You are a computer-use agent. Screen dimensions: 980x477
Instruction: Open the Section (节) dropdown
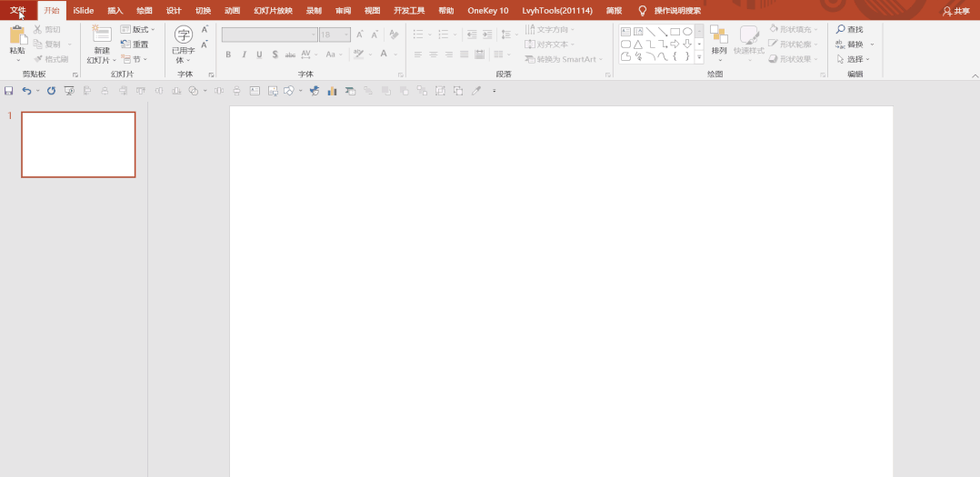pyautogui.click(x=134, y=59)
